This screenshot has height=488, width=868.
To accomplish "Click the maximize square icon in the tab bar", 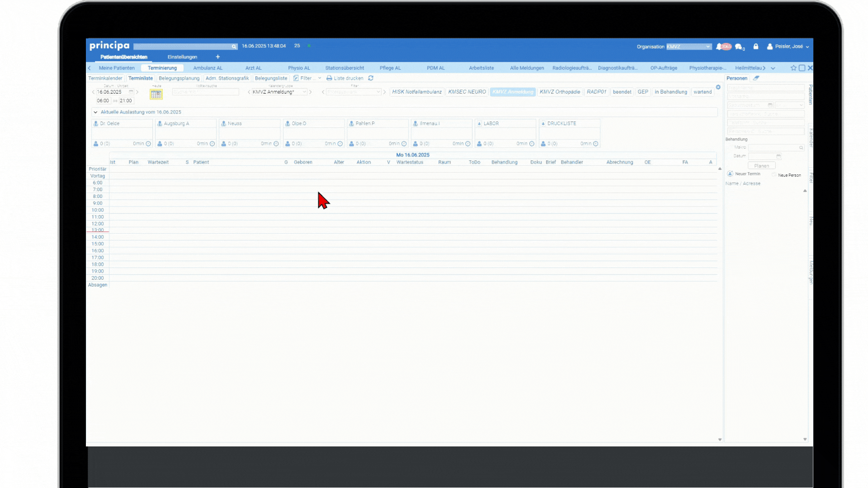I will pyautogui.click(x=802, y=68).
